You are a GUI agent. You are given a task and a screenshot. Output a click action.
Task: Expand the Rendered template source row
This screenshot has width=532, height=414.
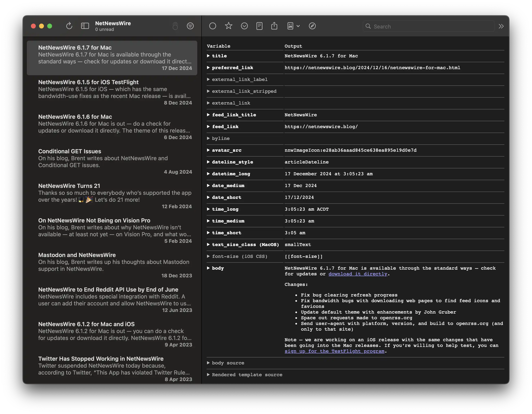click(x=208, y=375)
